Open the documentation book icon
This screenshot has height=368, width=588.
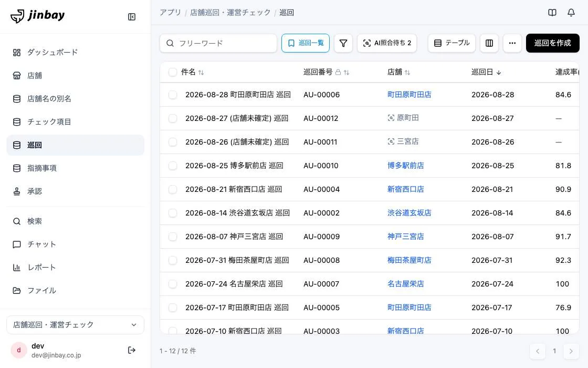point(552,13)
